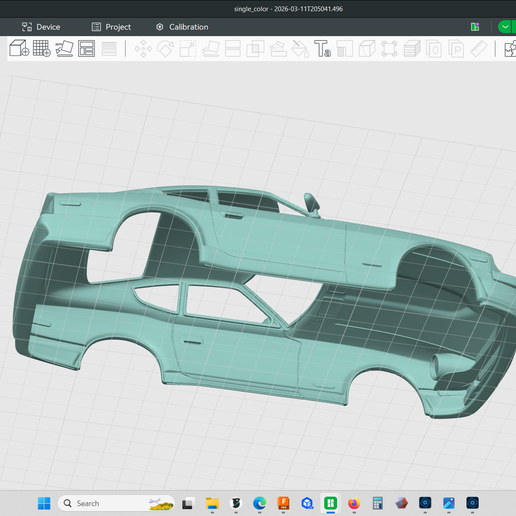This screenshot has width=516, height=516.
Task: Click the Add model cube icon
Action: tap(19, 49)
